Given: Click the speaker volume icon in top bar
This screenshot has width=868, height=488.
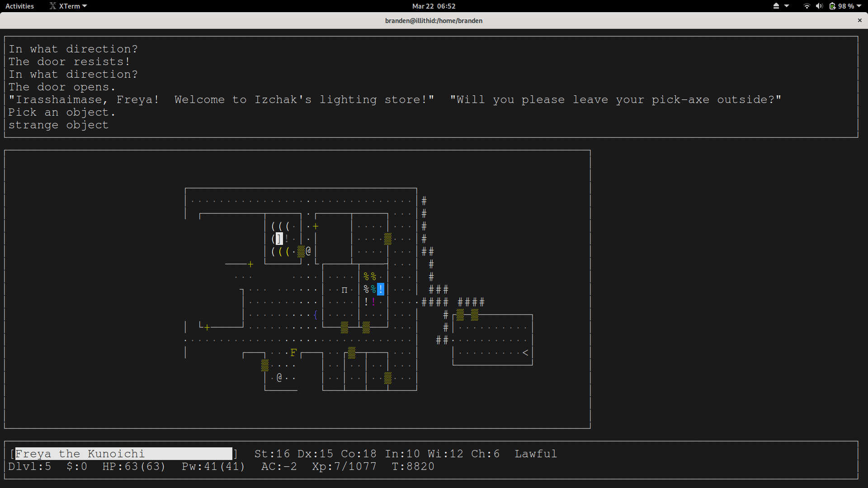Looking at the screenshot, I should 819,6.
